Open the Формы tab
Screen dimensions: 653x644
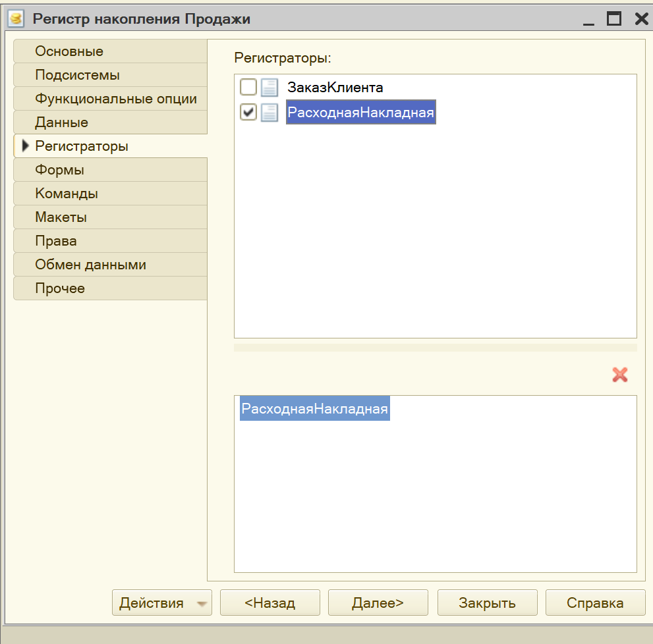110,170
